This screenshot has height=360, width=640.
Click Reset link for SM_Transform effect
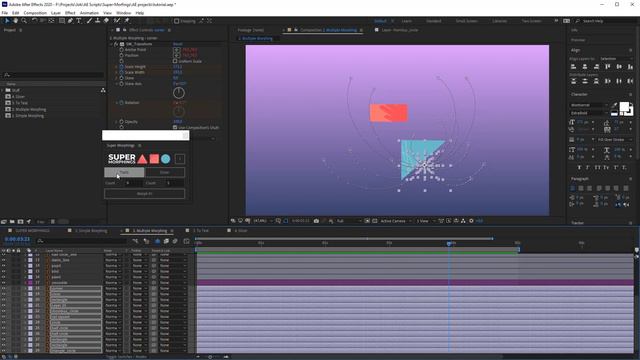pyautogui.click(x=178, y=44)
